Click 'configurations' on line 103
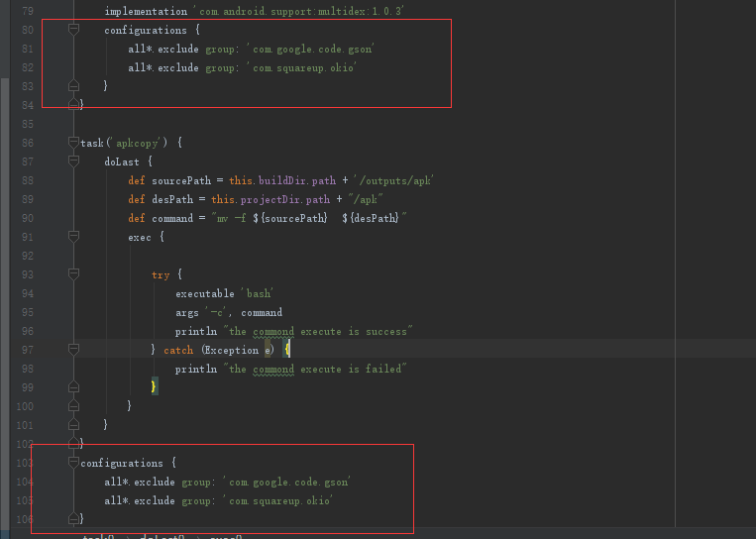Viewport: 756px width, 539px height. 122,463
